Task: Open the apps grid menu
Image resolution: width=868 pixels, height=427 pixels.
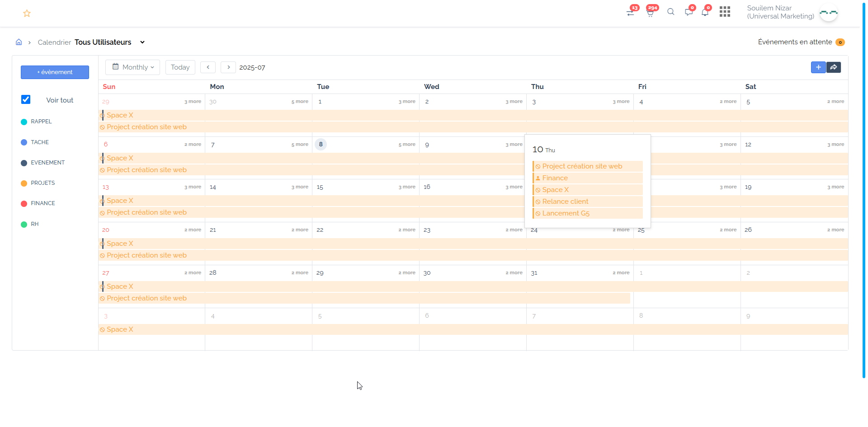Action: [x=725, y=12]
